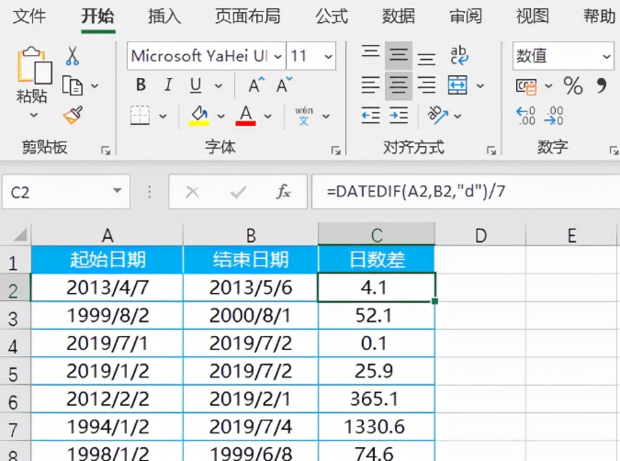Decrease font size with smaller A
Screen dimensions: 620x461
284,85
